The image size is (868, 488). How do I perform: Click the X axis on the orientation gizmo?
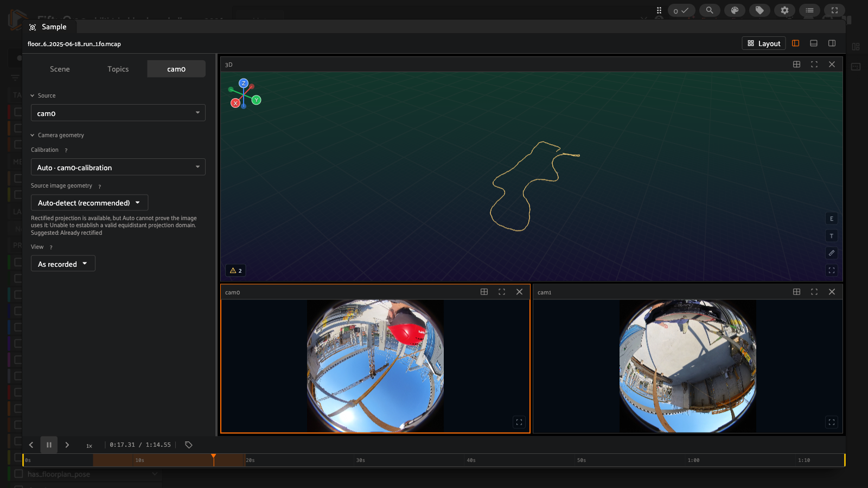(235, 103)
